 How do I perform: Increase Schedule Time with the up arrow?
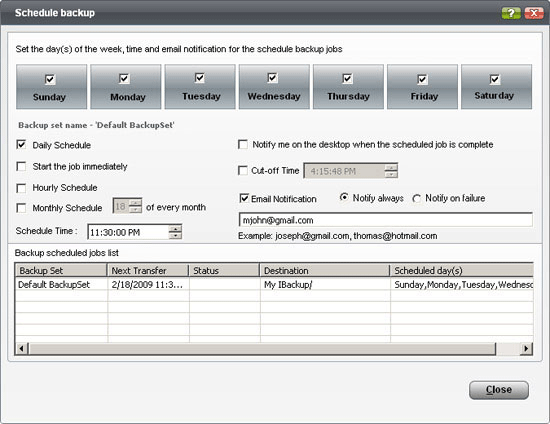pyautogui.click(x=175, y=229)
